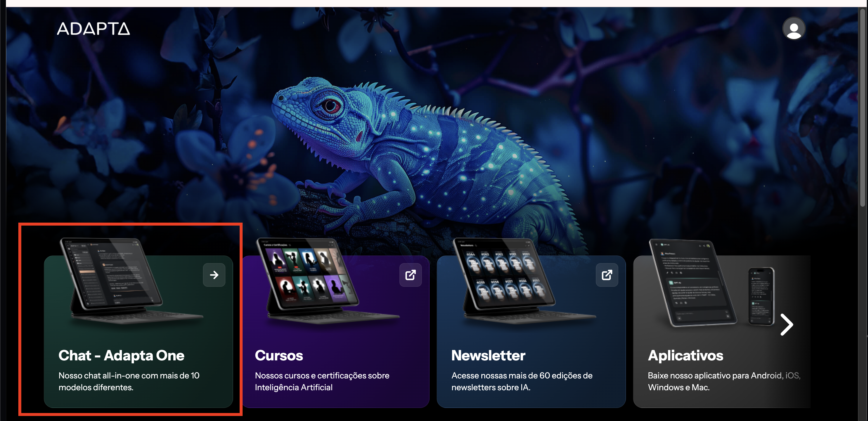The width and height of the screenshot is (868, 421).
Task: Click the page vertical scrollbar
Action: pyautogui.click(x=863, y=108)
